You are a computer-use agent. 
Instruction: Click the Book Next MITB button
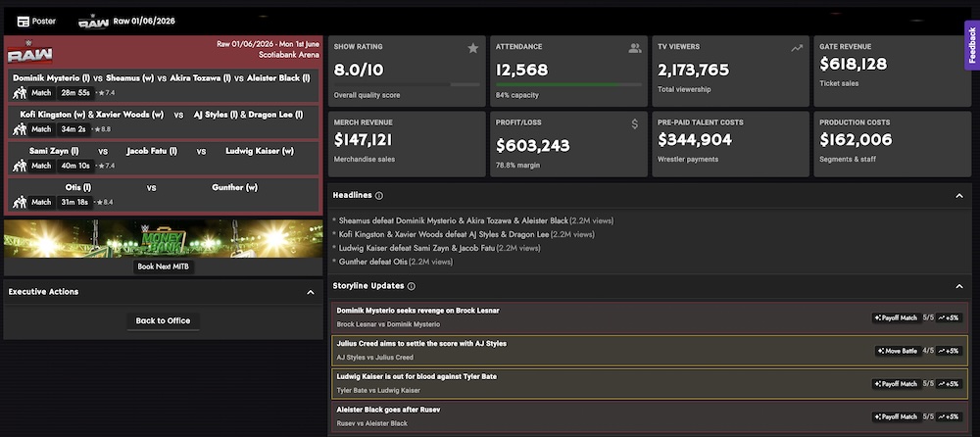(164, 267)
